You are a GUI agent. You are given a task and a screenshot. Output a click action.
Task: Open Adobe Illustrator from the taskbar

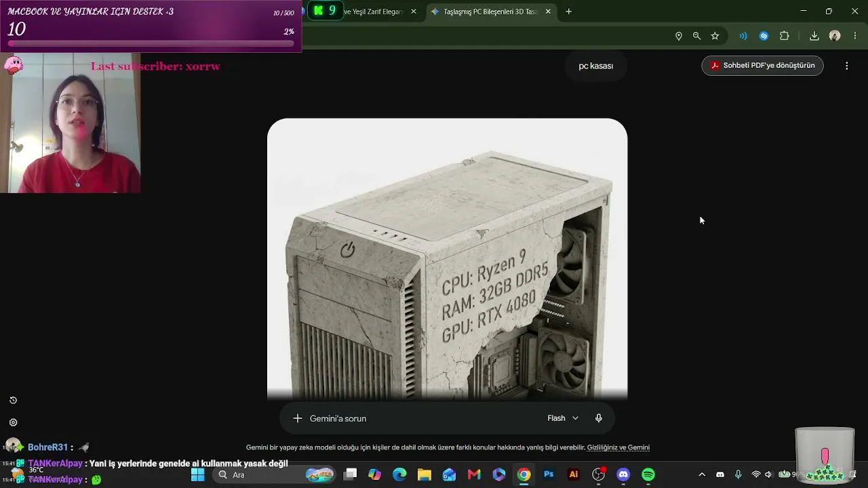(574, 474)
